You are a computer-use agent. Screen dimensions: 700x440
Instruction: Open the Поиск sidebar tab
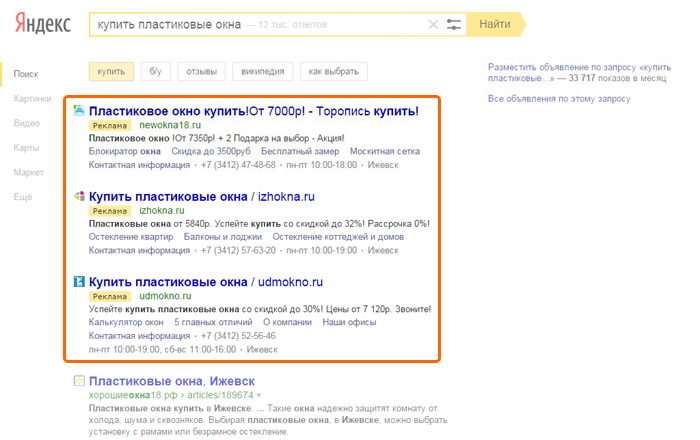pos(26,74)
